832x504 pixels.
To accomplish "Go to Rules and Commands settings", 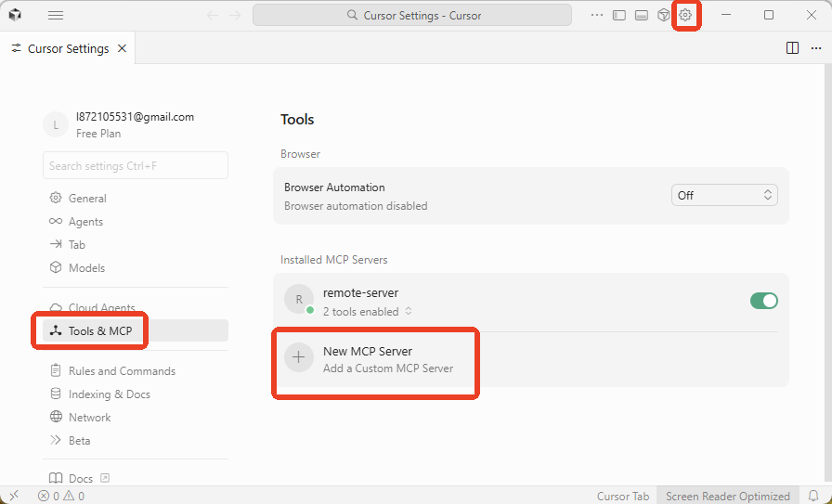I will point(121,371).
